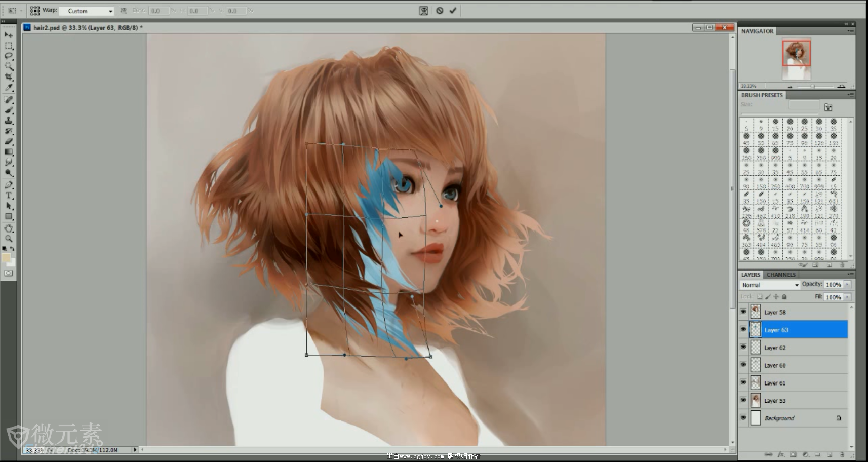868x462 pixels.
Task: Select Layer 62 in the layers list
Action: coord(793,348)
